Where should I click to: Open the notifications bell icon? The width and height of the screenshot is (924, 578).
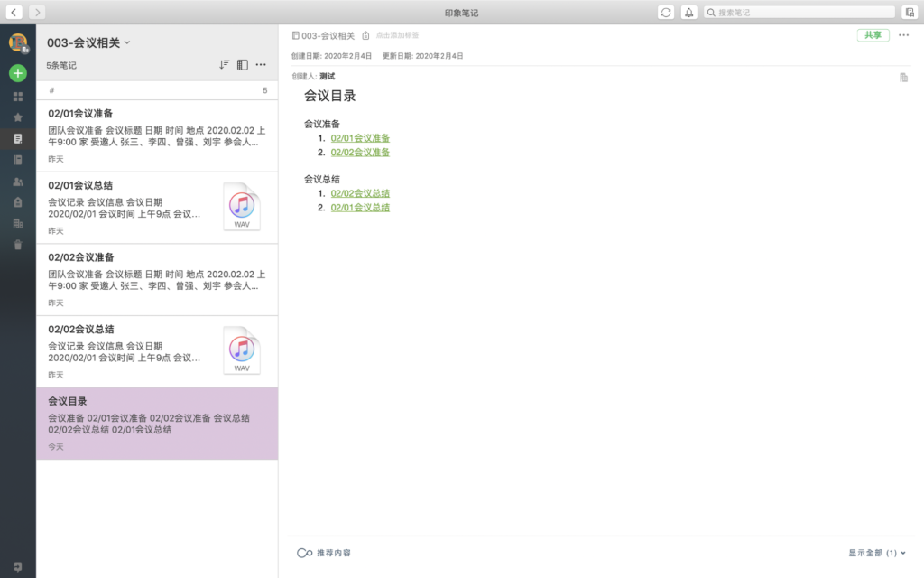point(689,12)
